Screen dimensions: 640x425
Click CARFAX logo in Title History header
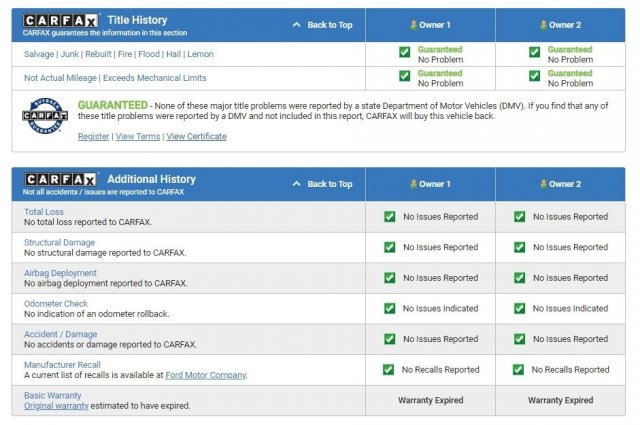click(x=61, y=20)
